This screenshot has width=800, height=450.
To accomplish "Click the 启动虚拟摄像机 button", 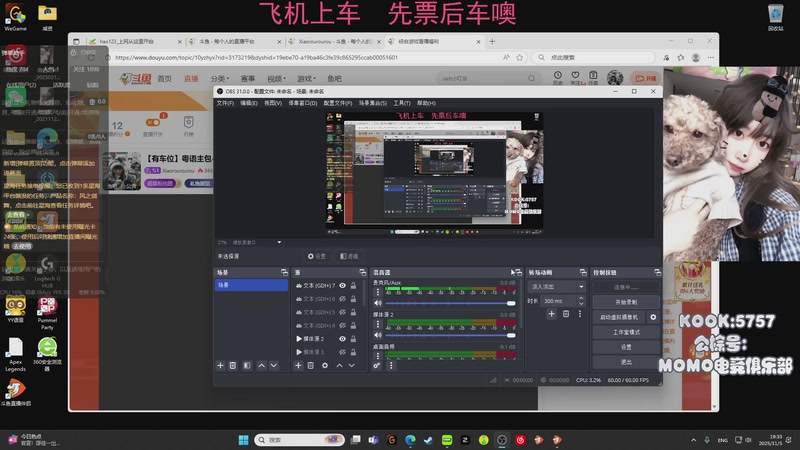I will click(x=619, y=317).
